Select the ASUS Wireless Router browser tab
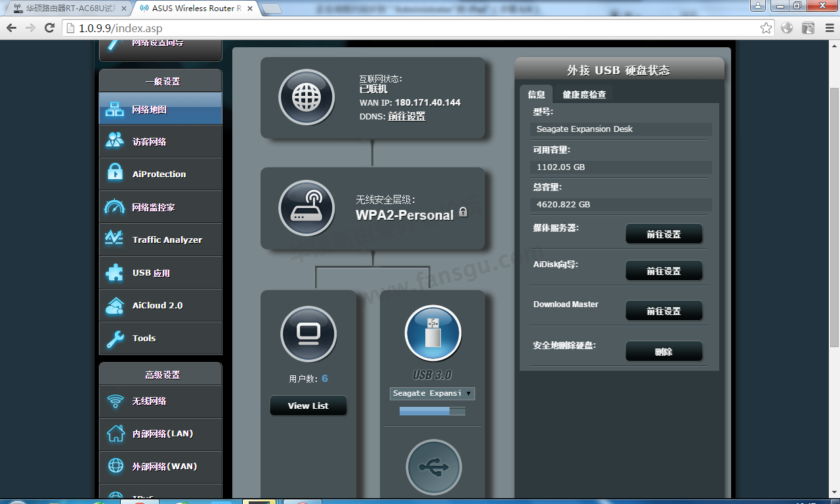The width and height of the screenshot is (840, 504). [x=196, y=9]
